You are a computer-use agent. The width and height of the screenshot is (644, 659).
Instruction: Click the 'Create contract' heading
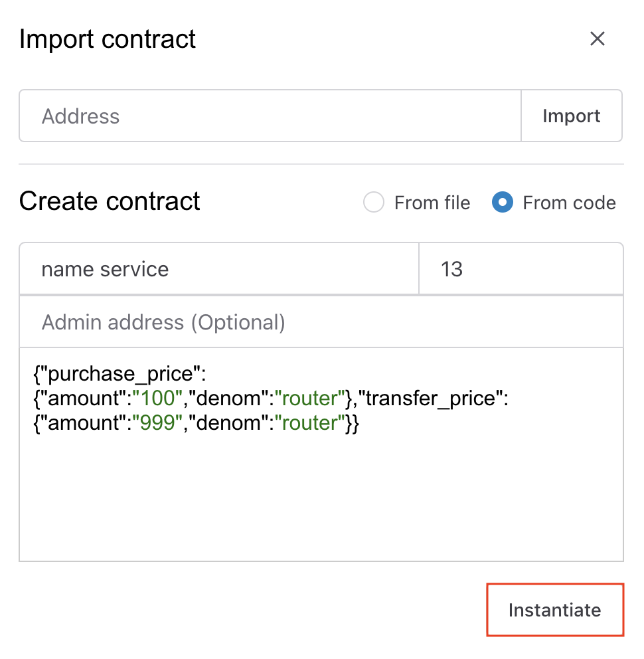pyautogui.click(x=110, y=201)
